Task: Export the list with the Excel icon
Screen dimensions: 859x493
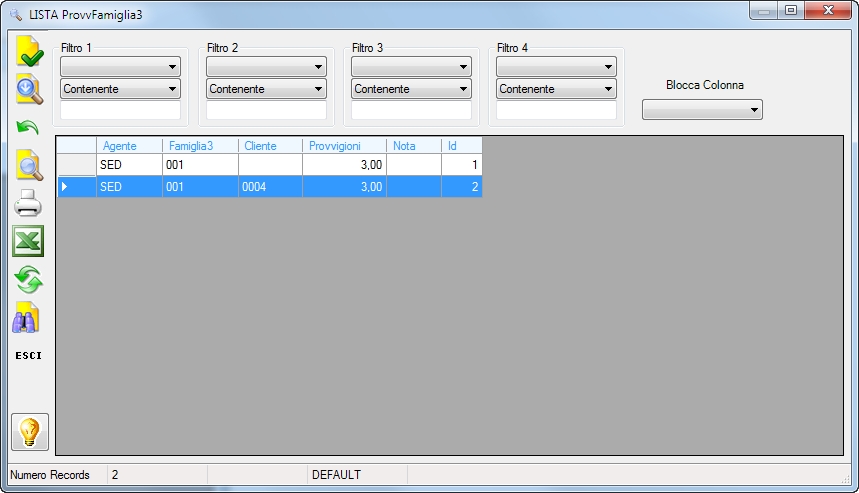Action: (28, 241)
